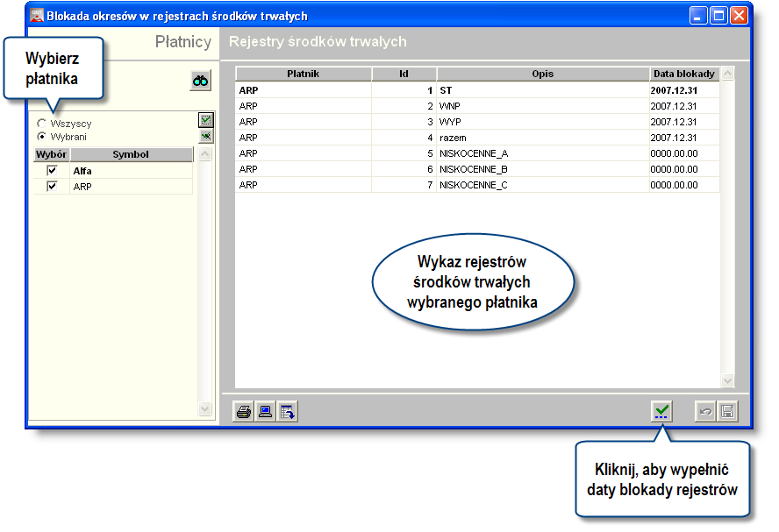
Task: Sort by the Opis column header
Action: click(x=542, y=74)
